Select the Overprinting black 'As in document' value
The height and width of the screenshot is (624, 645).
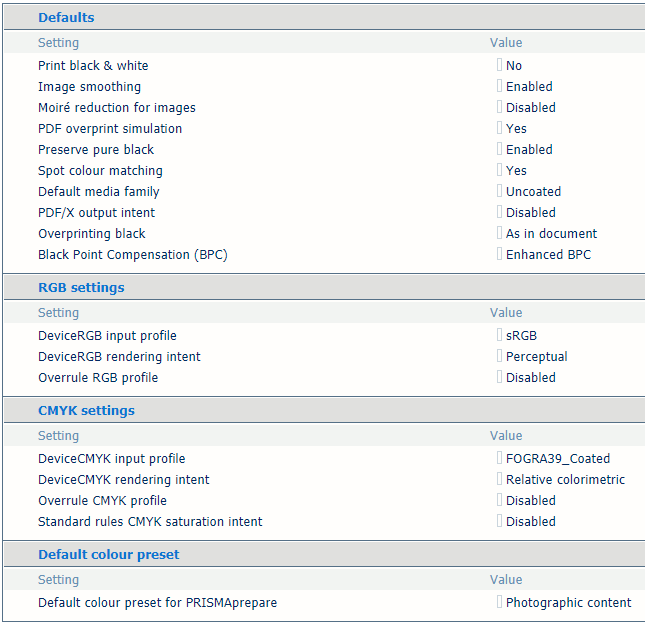point(551,233)
